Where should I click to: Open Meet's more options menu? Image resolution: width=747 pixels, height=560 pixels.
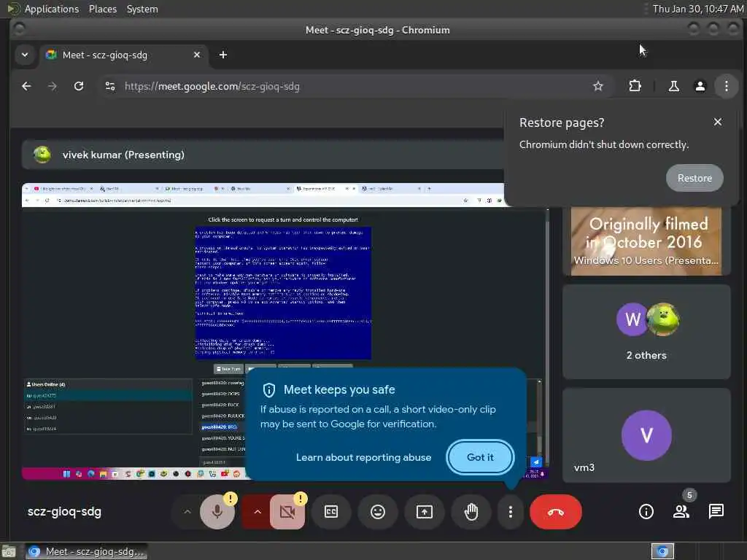click(x=510, y=512)
